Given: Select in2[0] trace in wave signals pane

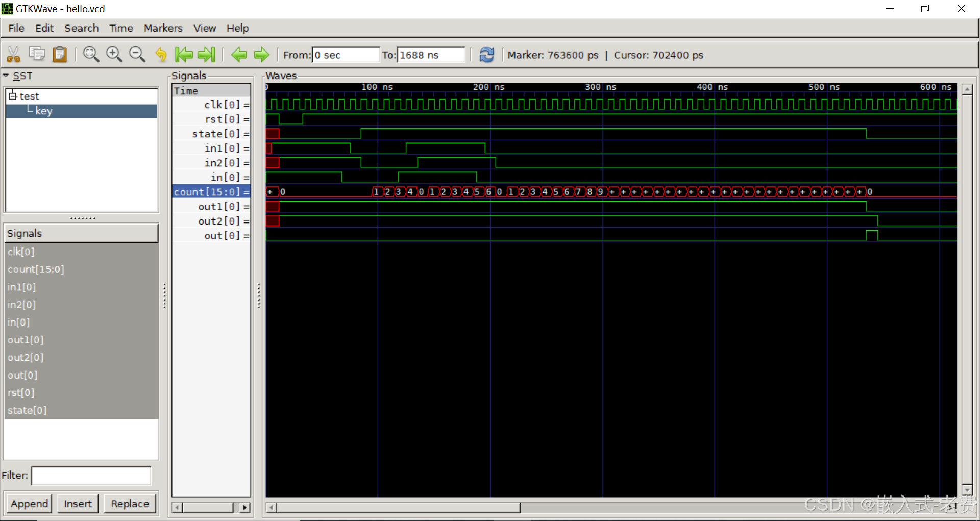Looking at the screenshot, I should coord(211,163).
